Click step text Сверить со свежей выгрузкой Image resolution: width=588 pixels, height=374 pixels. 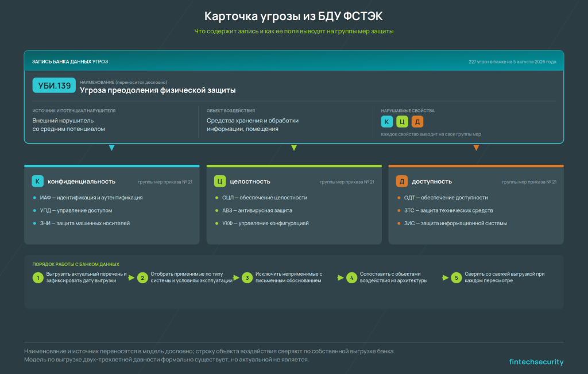(504, 277)
